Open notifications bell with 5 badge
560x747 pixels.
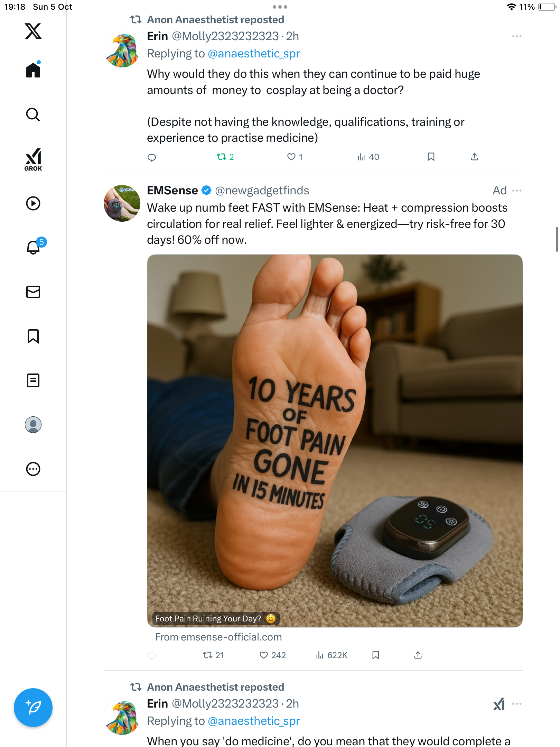pos(34,247)
